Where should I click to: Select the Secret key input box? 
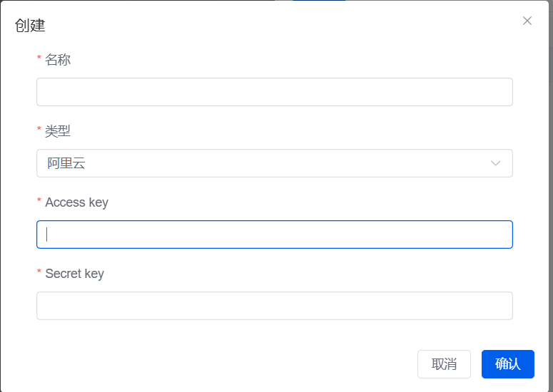pos(274,306)
